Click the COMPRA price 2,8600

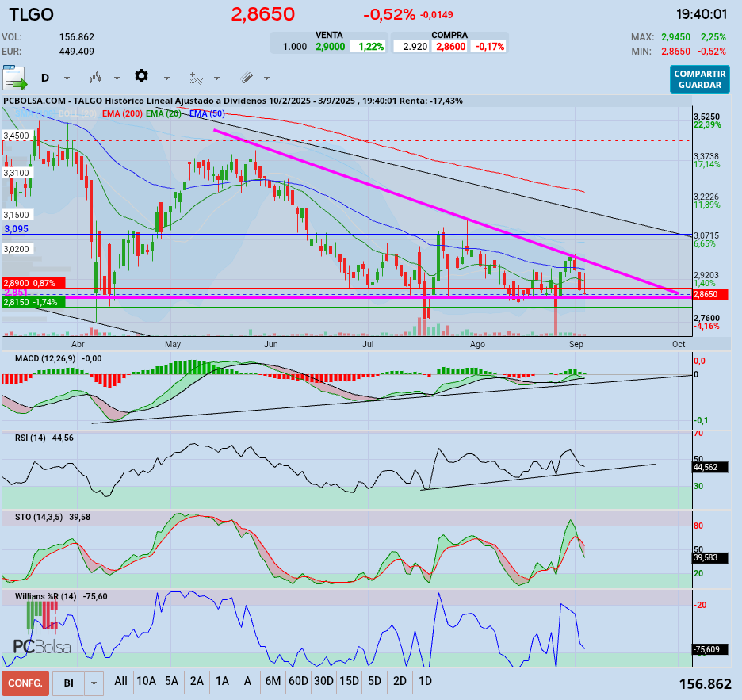coord(450,47)
